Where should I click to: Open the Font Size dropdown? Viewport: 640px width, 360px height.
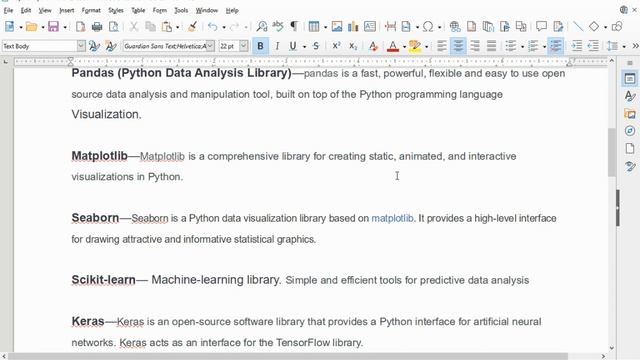click(243, 46)
